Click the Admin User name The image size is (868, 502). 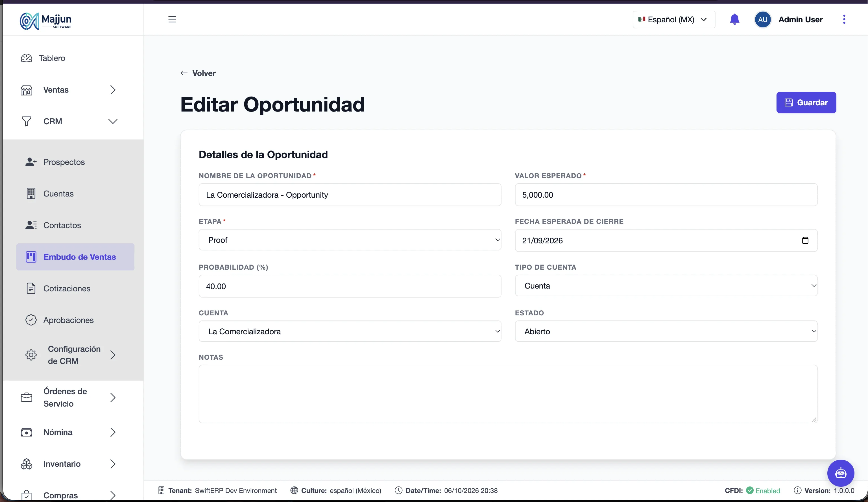click(x=801, y=20)
